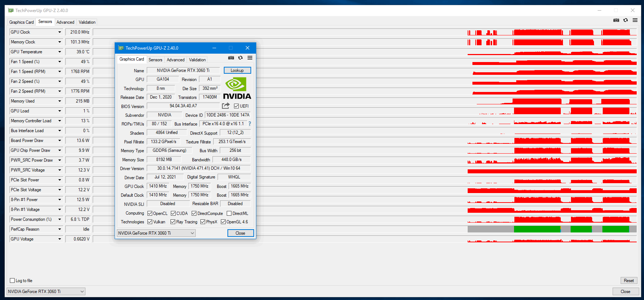Enable the DirectML checkbox
The width and height of the screenshot is (644, 300).
229,214
